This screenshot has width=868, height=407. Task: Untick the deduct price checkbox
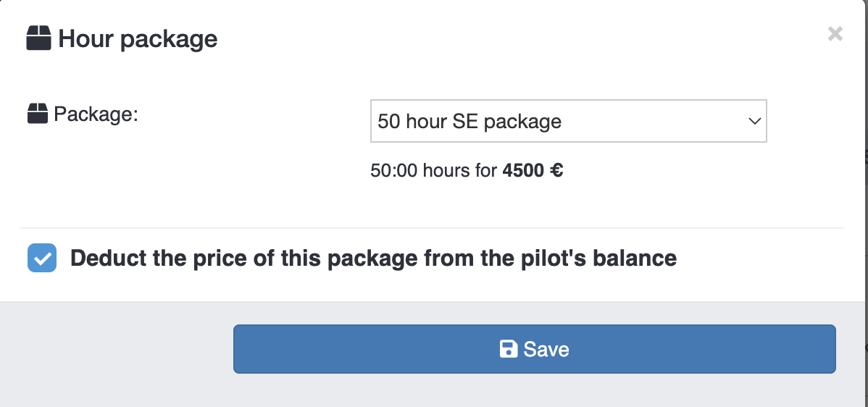click(x=42, y=259)
